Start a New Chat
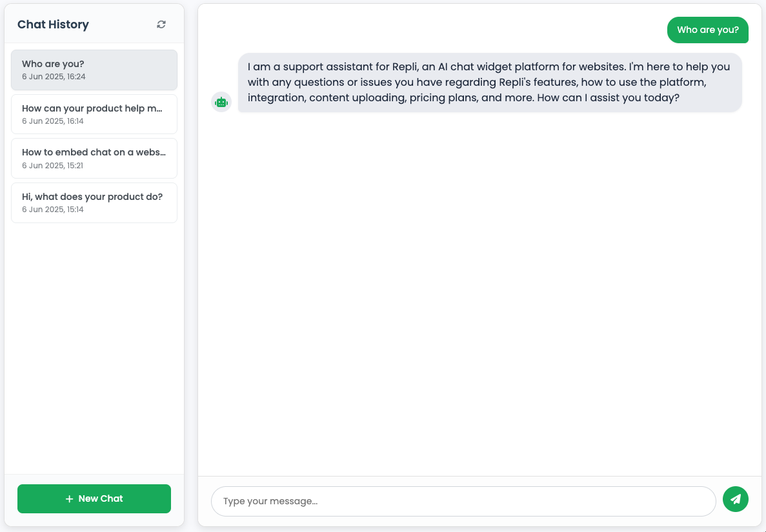Image resolution: width=766 pixels, height=532 pixels. coord(94,499)
